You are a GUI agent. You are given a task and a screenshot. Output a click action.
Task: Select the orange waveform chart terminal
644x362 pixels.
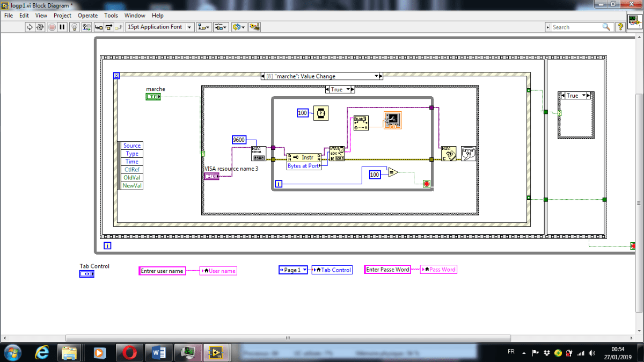[392, 120]
